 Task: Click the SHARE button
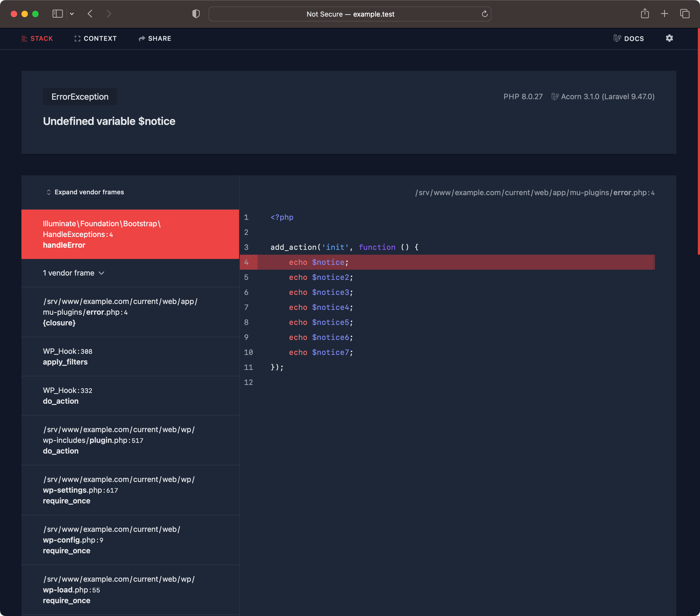155,38
